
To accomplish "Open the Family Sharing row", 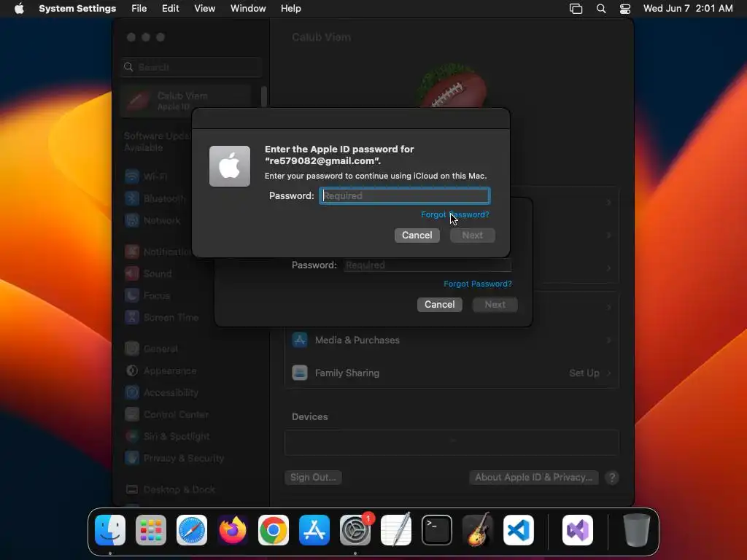I will 452,373.
